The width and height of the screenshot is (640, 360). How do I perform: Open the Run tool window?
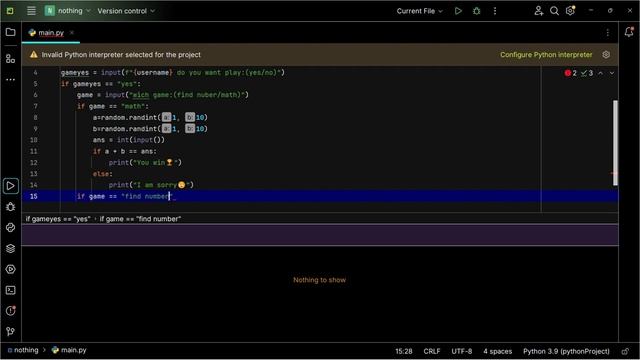pyautogui.click(x=11, y=186)
